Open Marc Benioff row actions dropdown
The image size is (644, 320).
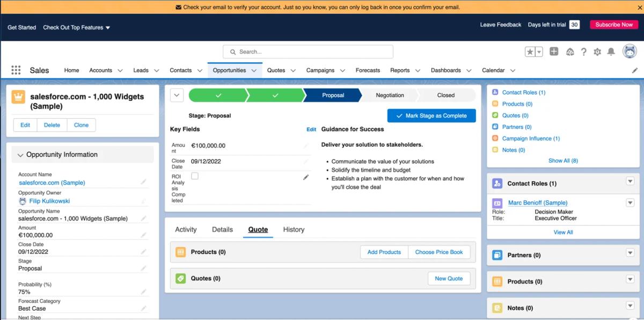630,202
